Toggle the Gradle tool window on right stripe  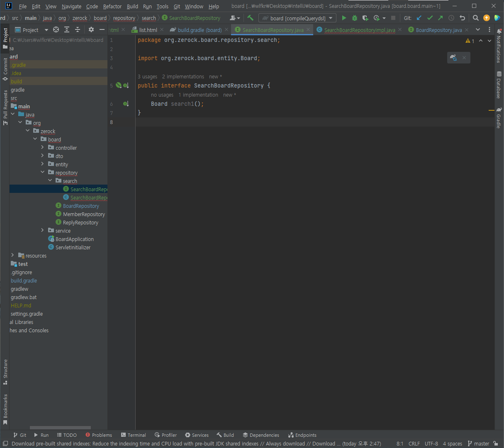click(x=499, y=118)
